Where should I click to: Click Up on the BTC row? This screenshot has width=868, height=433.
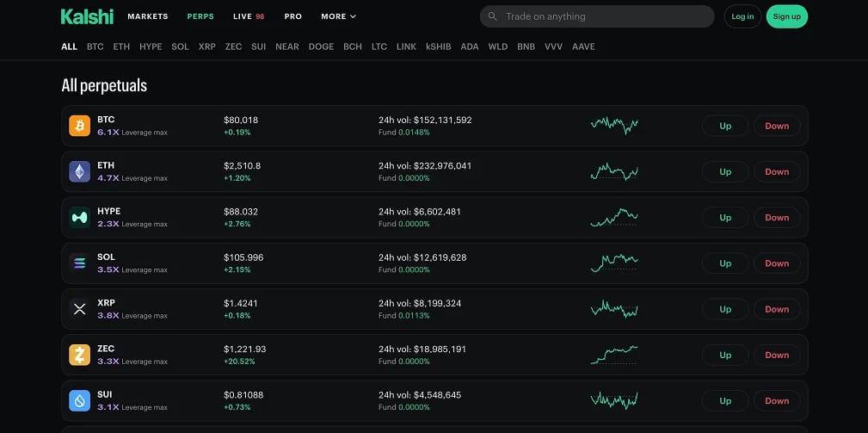click(725, 126)
